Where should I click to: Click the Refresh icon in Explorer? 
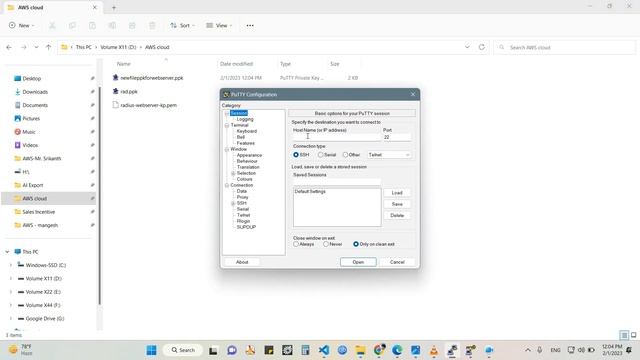tap(482, 47)
